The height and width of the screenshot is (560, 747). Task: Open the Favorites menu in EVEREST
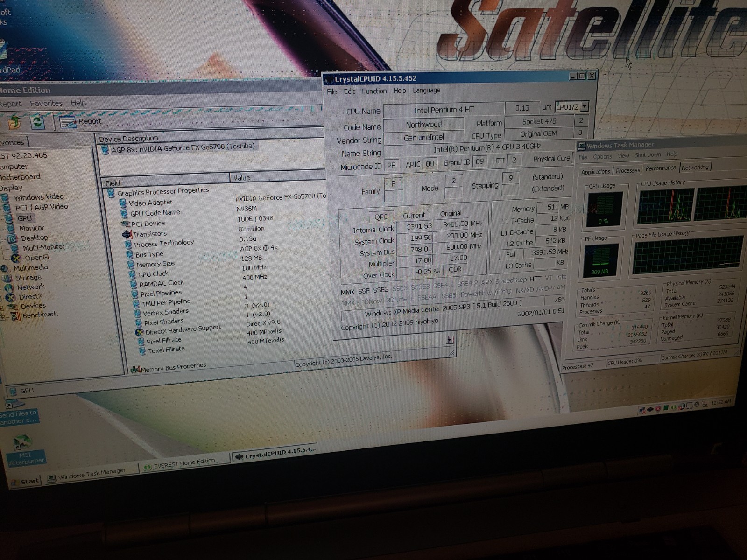(x=46, y=104)
